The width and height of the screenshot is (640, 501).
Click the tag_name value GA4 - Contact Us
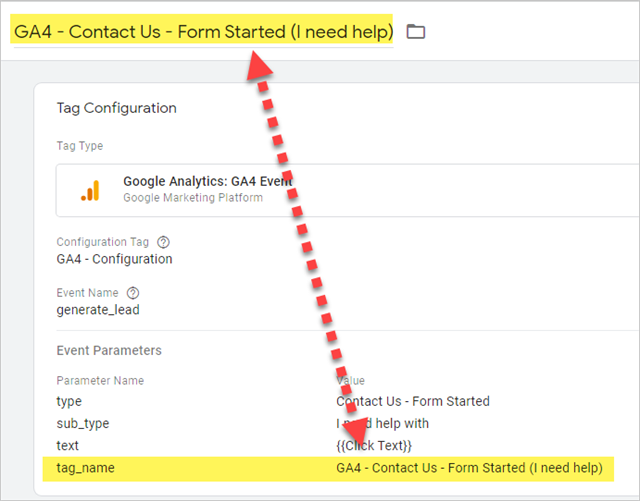click(x=469, y=468)
